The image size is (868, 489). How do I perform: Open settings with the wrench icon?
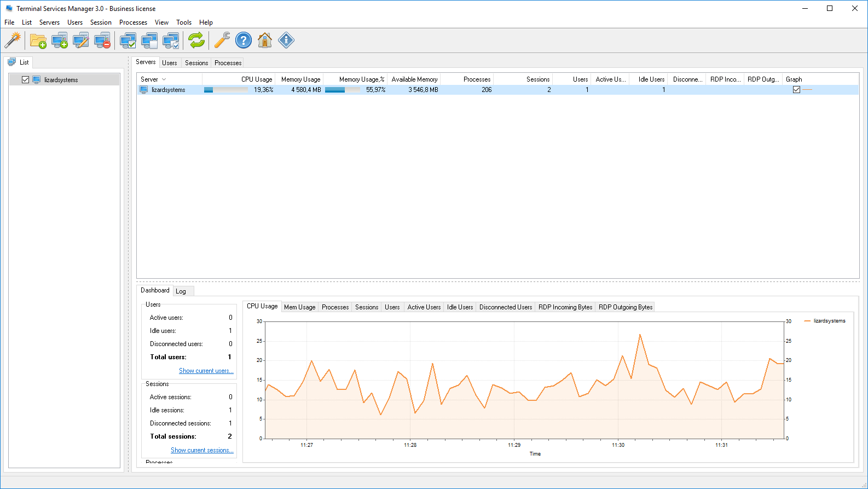tap(222, 40)
